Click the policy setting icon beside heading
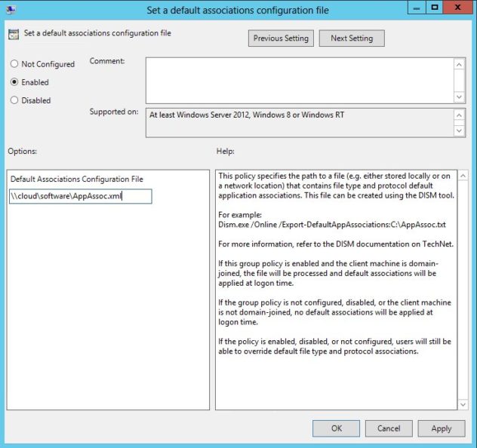Viewport: 477px width, 448px height. click(14, 34)
